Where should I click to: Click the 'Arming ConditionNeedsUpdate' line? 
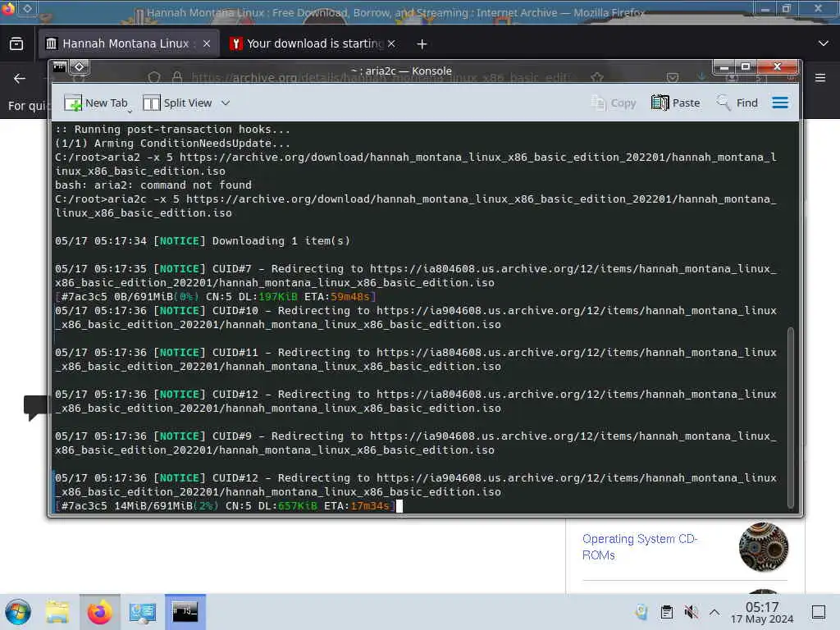(172, 143)
